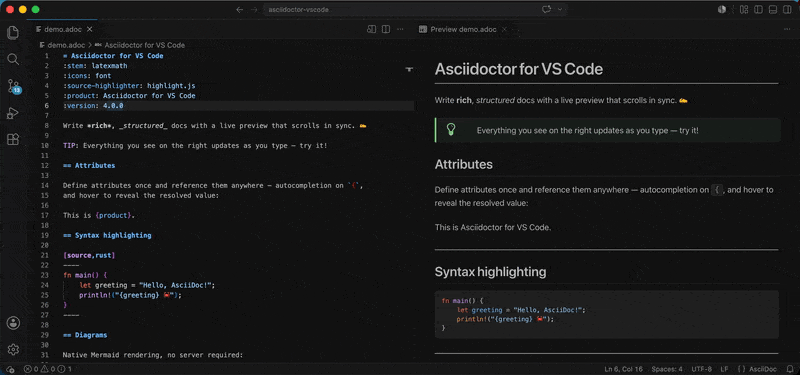This screenshot has width=800, height=375.
Task: Open more actions for demo.adoc editor group
Action: point(400,30)
